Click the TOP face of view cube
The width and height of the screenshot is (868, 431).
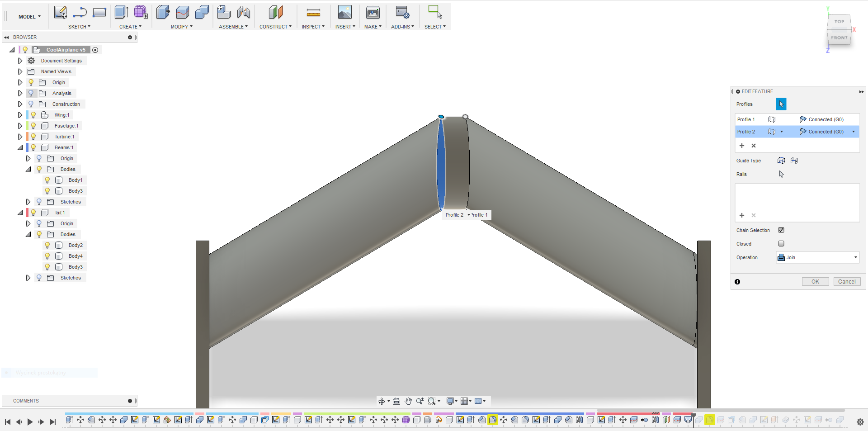pyautogui.click(x=839, y=21)
